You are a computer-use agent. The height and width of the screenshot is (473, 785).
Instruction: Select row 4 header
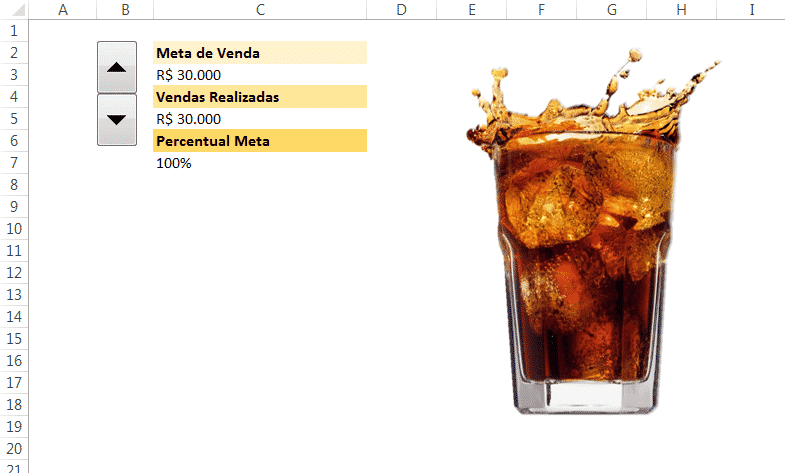(14, 97)
